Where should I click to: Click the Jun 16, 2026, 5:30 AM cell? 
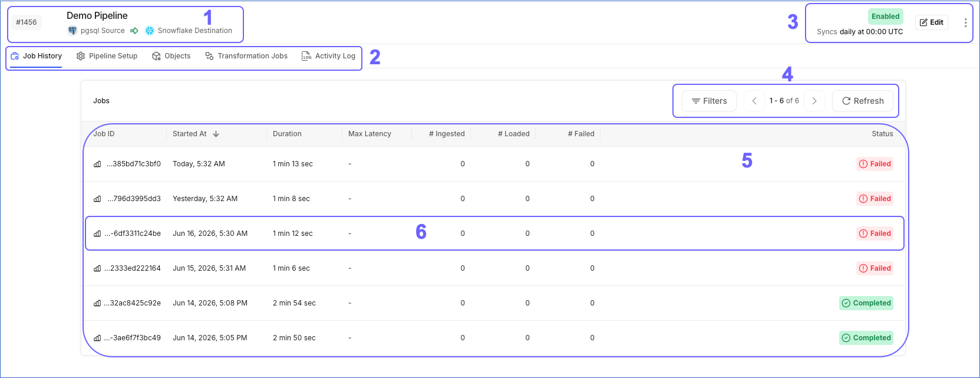tap(210, 234)
